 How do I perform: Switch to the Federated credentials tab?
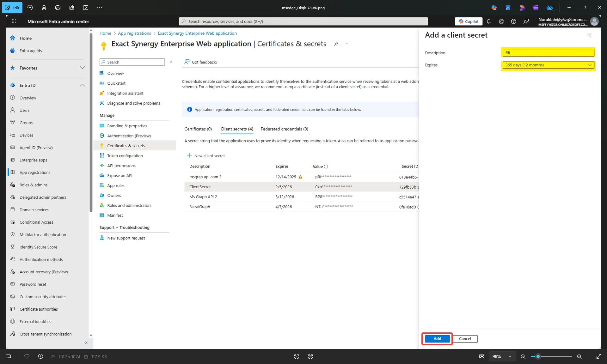[284, 129]
